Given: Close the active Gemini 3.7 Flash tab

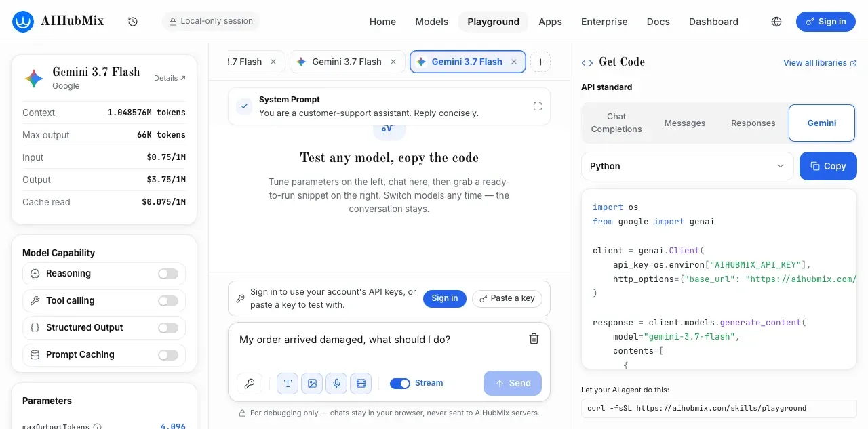Looking at the screenshot, I should [x=514, y=62].
